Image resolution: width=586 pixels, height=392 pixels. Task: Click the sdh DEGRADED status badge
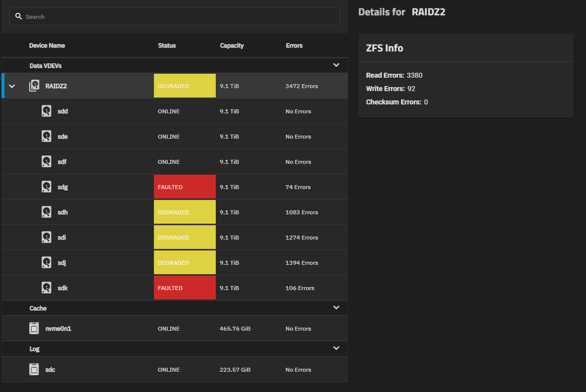(x=185, y=212)
